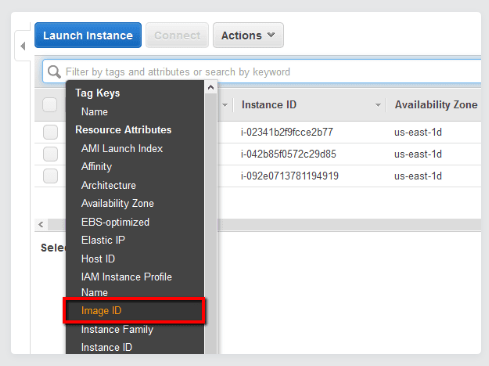Screen dimensions: 489x366
Task: Choose IAM Instance Profile Name attribute
Action: tap(127, 284)
